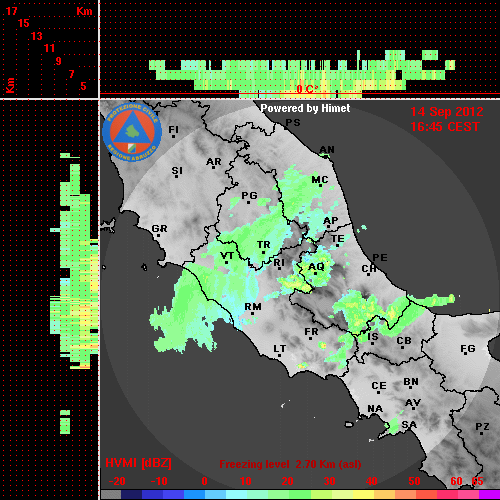Click the '9' height scale value
This screenshot has height=500, width=500.
point(59,61)
